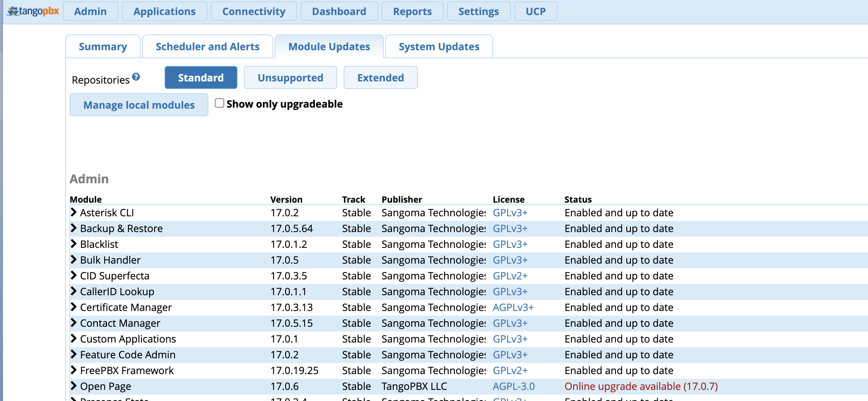Click version 17.0.19.25 of FreePBX Framework
The width and height of the screenshot is (868, 401).
coord(294,371)
